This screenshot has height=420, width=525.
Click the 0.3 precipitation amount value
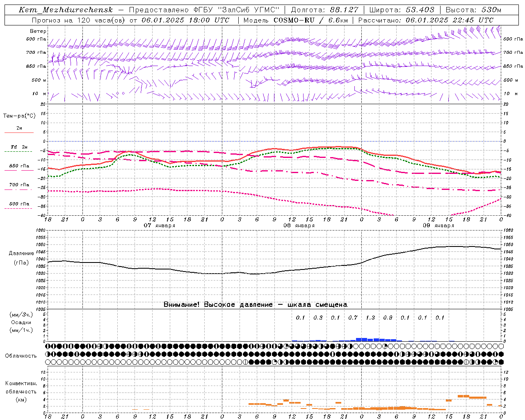click(x=318, y=317)
